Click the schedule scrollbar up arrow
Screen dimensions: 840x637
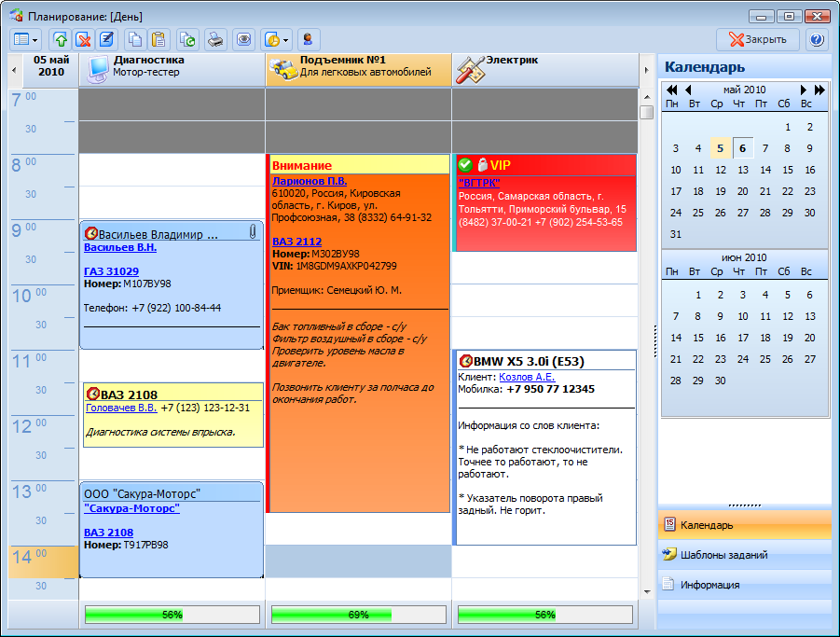pos(647,97)
